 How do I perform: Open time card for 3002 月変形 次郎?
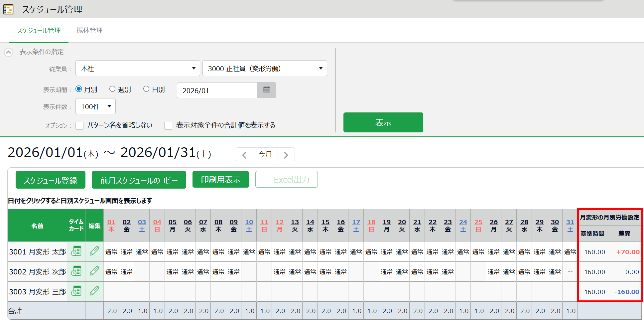(x=76, y=271)
